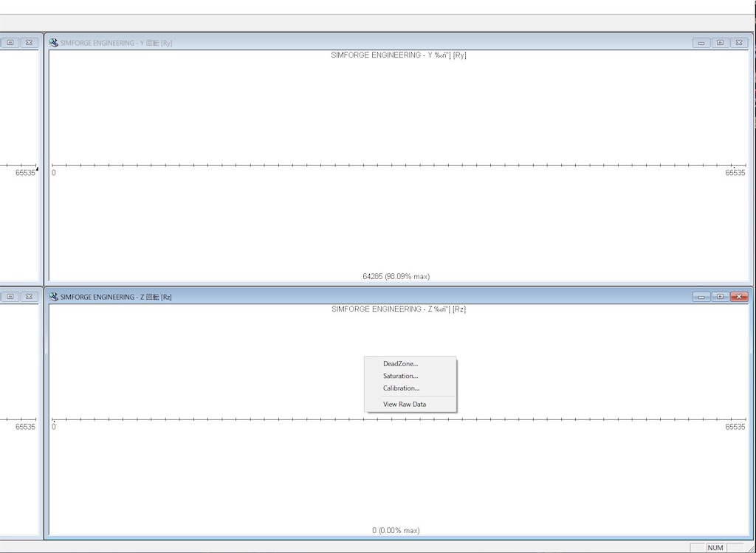Restore the partial window left of the Rz window
Image resolution: width=756 pixels, height=553 pixels.
pyautogui.click(x=10, y=297)
